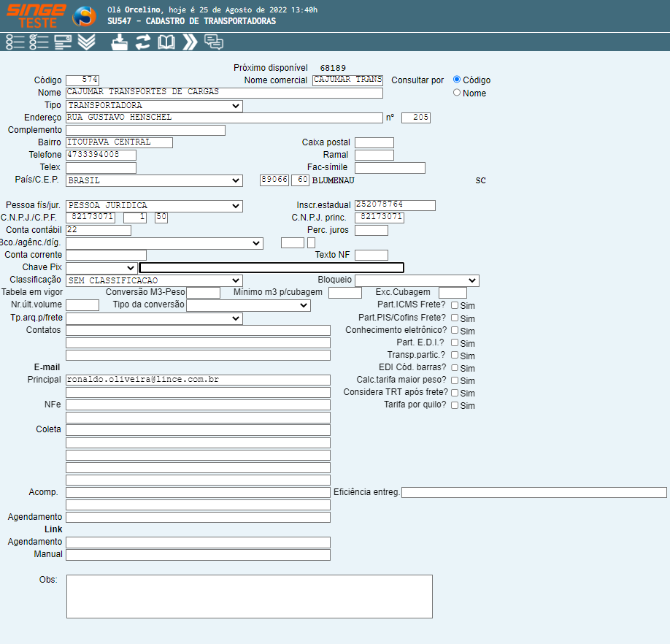
Task: Click the Próximo disponível value 68189
Action: [x=333, y=68]
